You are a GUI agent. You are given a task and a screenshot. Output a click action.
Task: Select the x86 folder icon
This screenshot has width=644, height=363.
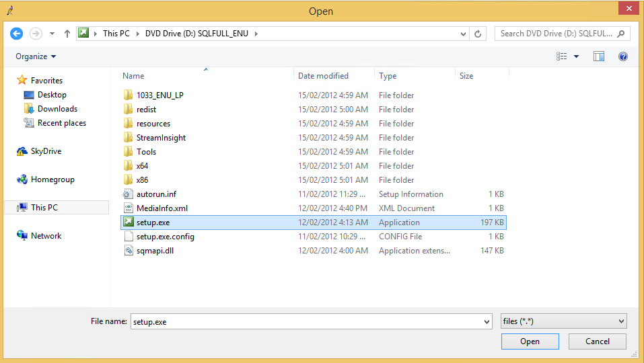[x=128, y=179]
